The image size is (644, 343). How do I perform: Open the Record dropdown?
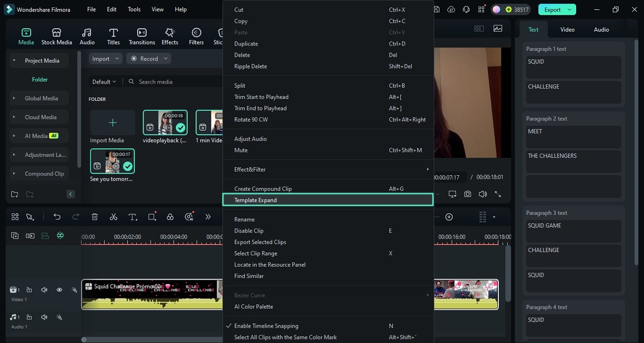tap(149, 58)
